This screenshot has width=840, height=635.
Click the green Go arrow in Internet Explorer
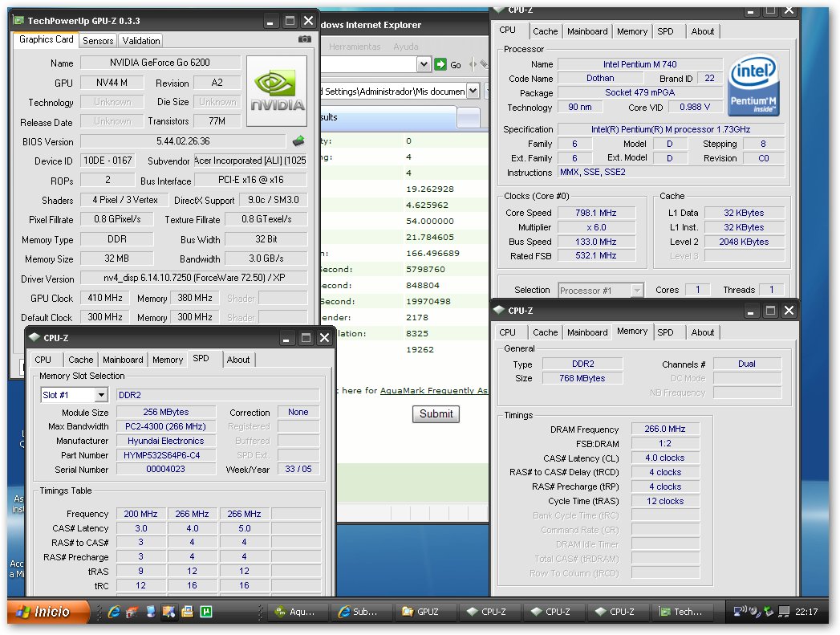(440, 64)
